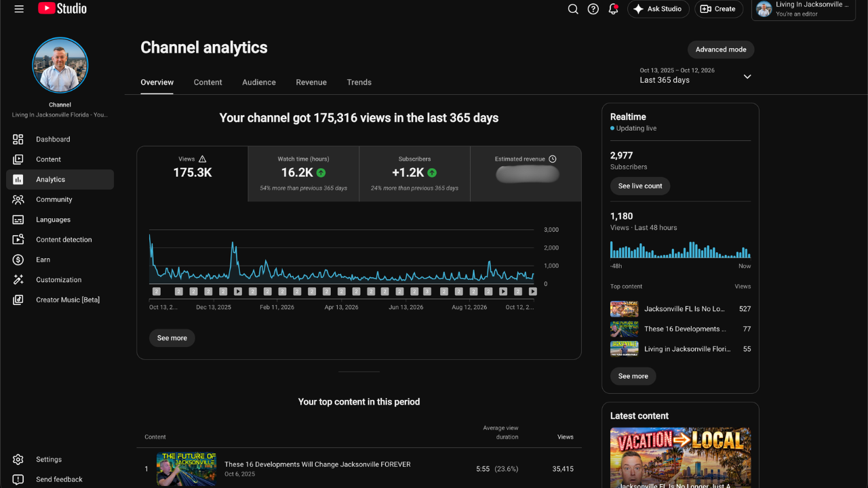Open Customization in the sidebar
The image size is (868, 488).
pyautogui.click(x=60, y=279)
